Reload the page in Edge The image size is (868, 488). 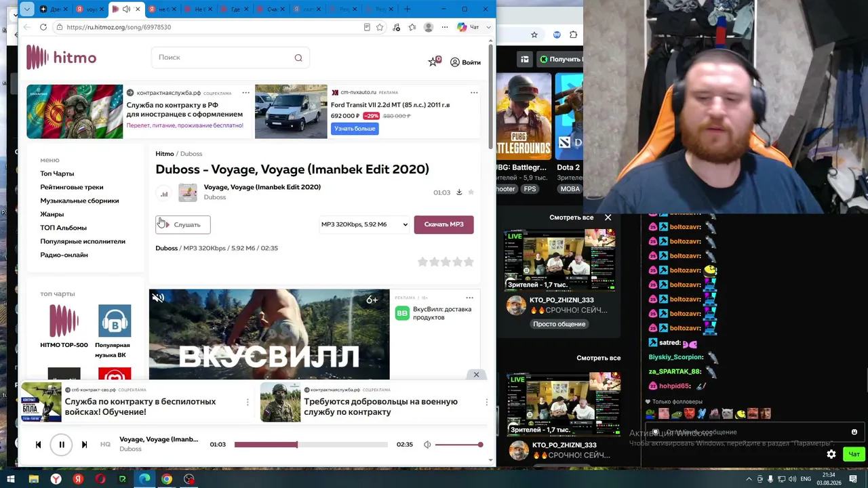click(43, 27)
